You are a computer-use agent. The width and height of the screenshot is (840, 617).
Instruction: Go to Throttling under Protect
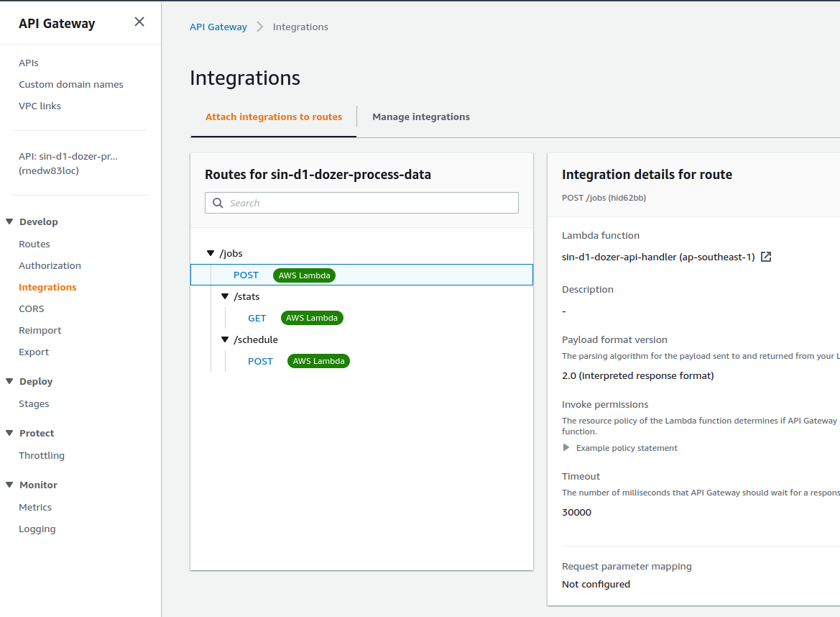click(42, 455)
